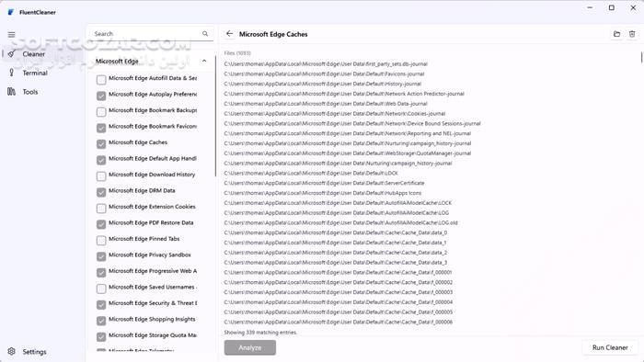Toggle Microsoft Edge Security & Threat checkbox
This screenshot has height=362, width=644.
pyautogui.click(x=101, y=305)
